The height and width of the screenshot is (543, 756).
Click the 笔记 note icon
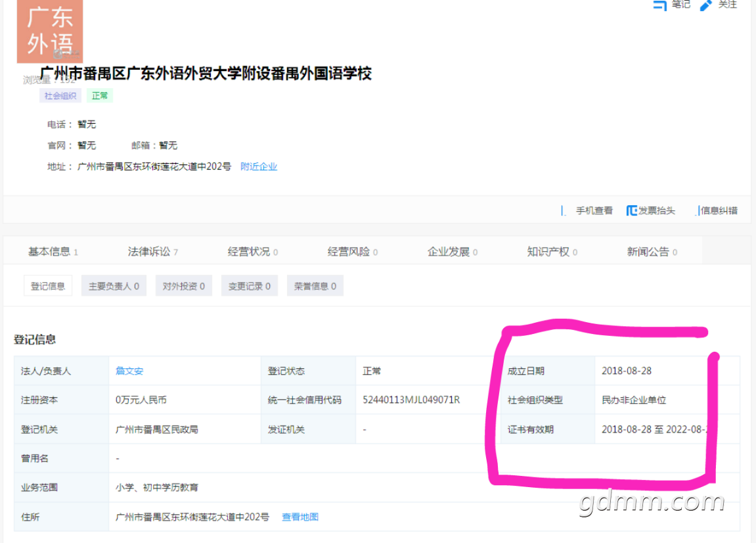tap(660, 5)
